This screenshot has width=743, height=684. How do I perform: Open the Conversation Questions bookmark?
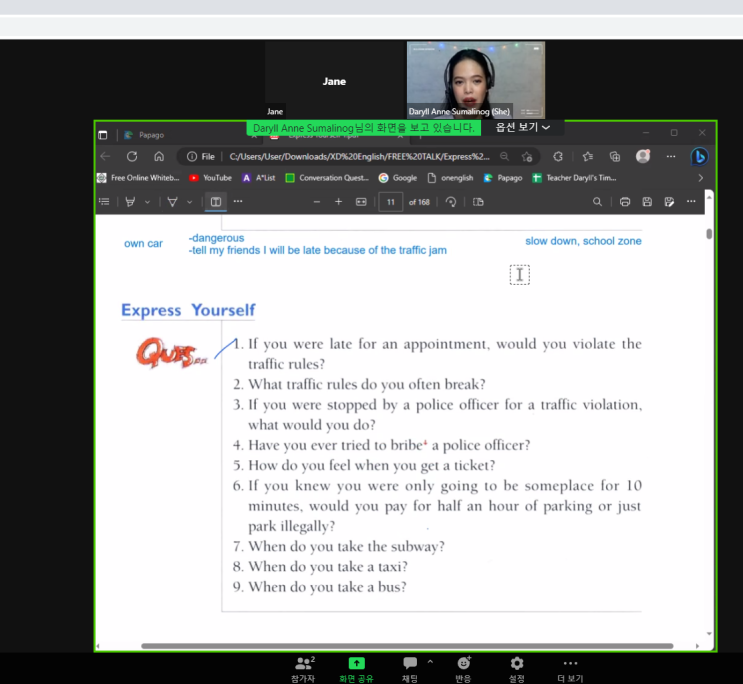327,178
